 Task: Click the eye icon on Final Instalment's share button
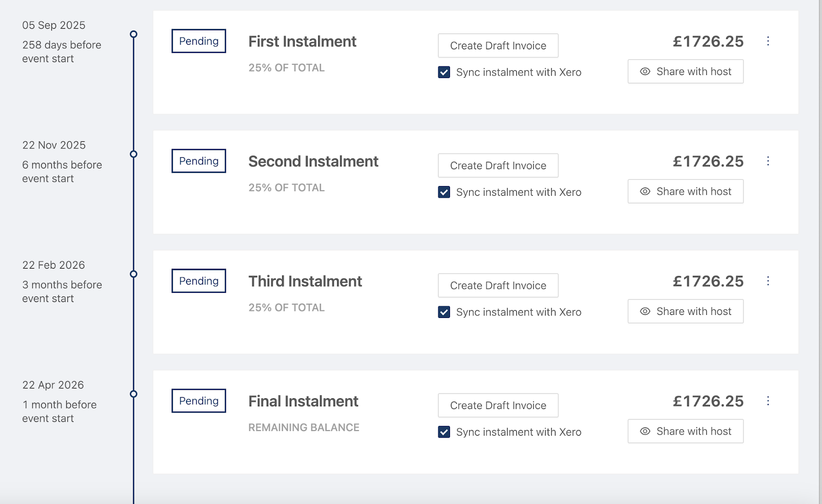click(645, 432)
